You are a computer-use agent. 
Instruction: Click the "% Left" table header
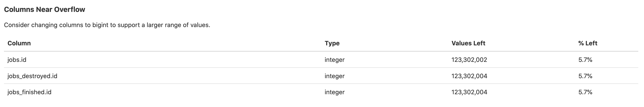pos(587,43)
